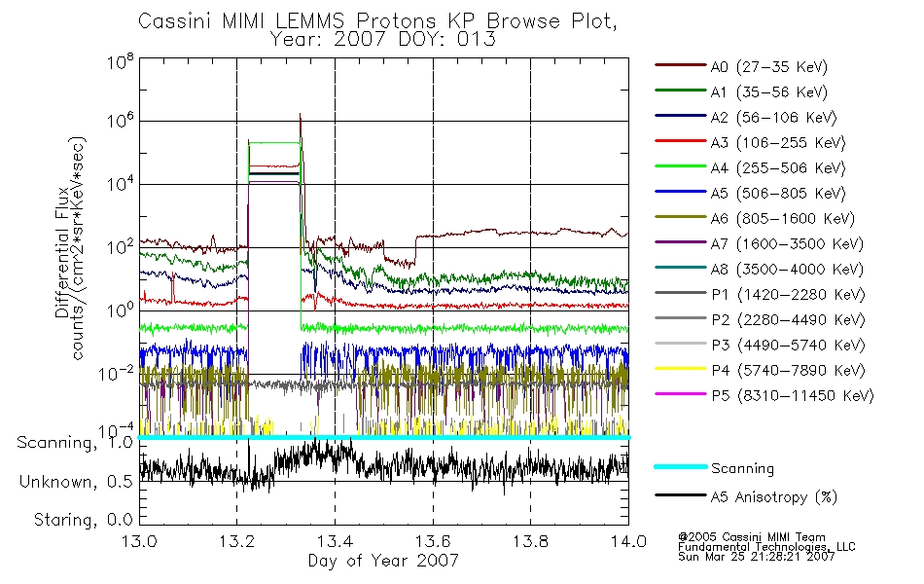The image size is (924, 584).
Task: Click the A3 (106-255 KeV) legend label
Action: [778, 143]
